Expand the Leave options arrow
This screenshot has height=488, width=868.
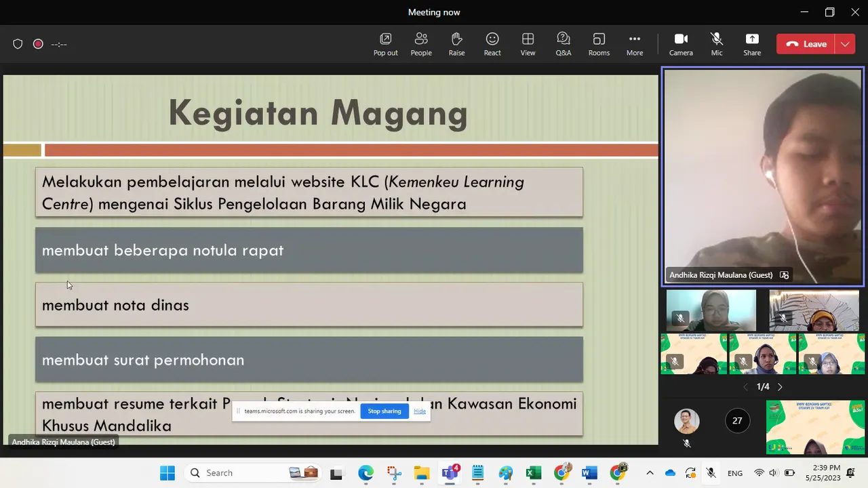pos(845,44)
